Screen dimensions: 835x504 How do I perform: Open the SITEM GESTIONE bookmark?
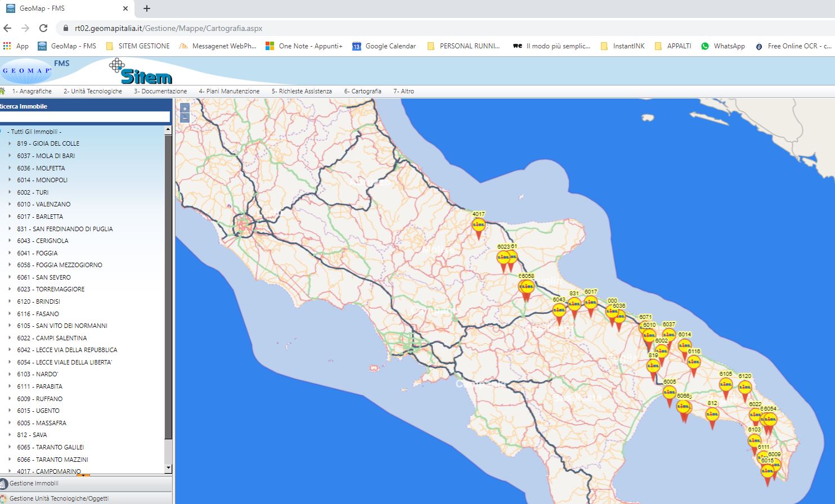pos(138,46)
